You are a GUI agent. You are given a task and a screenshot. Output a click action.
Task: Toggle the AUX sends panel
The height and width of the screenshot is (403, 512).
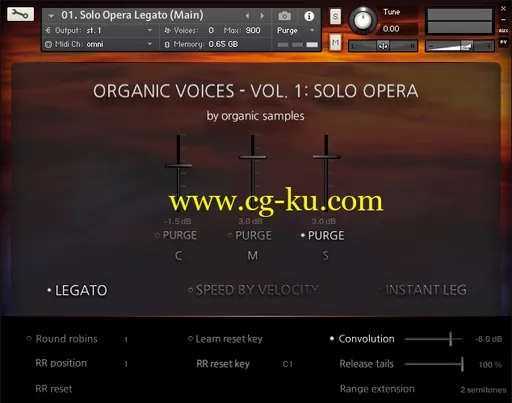[x=503, y=31]
